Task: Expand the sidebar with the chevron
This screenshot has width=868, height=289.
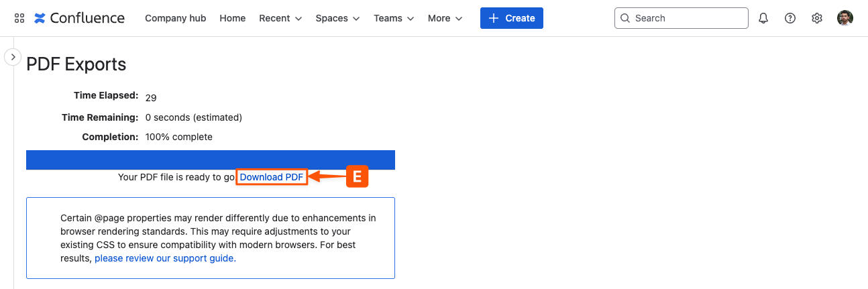Action: pyautogui.click(x=13, y=57)
